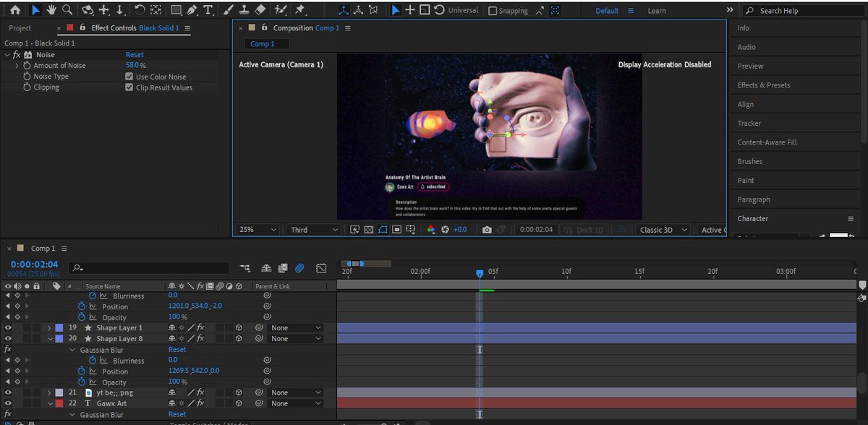Open the Classic 3D renderer dropdown

click(x=660, y=229)
